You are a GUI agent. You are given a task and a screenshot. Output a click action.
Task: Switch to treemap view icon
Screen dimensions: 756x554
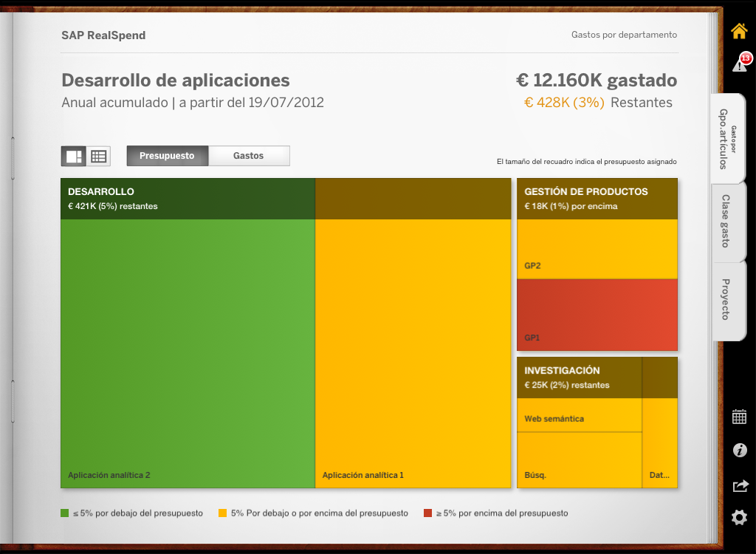pyautogui.click(x=74, y=156)
